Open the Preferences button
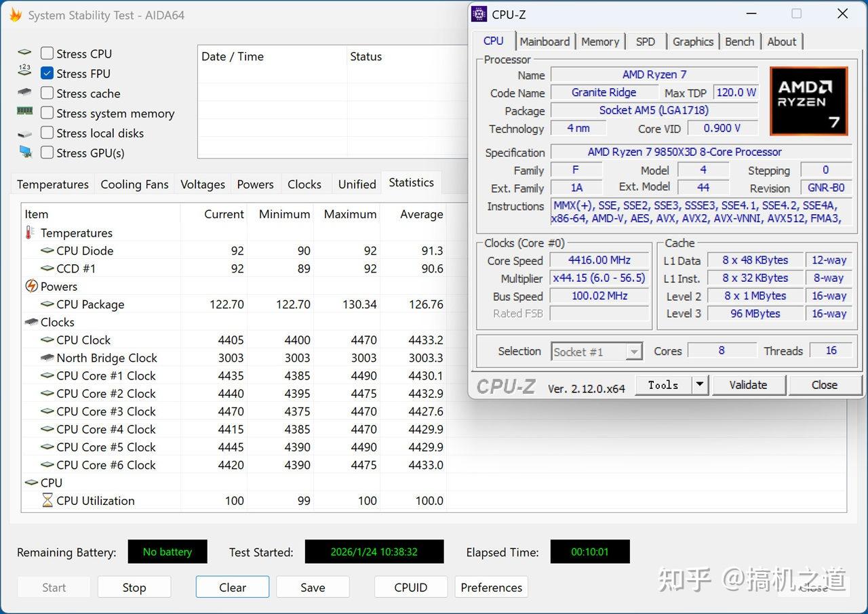The height and width of the screenshot is (614, 868). click(492, 588)
